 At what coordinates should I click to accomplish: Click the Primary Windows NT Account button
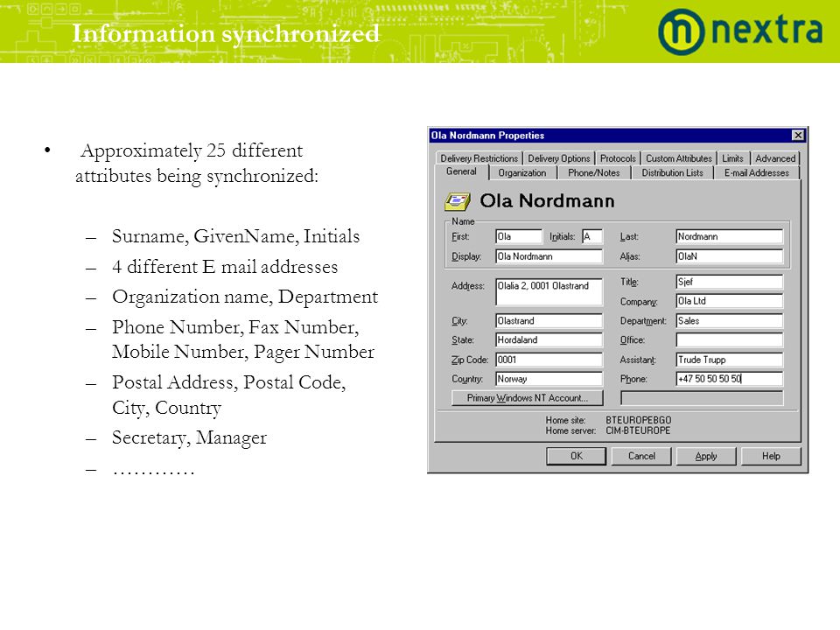pyautogui.click(x=527, y=398)
